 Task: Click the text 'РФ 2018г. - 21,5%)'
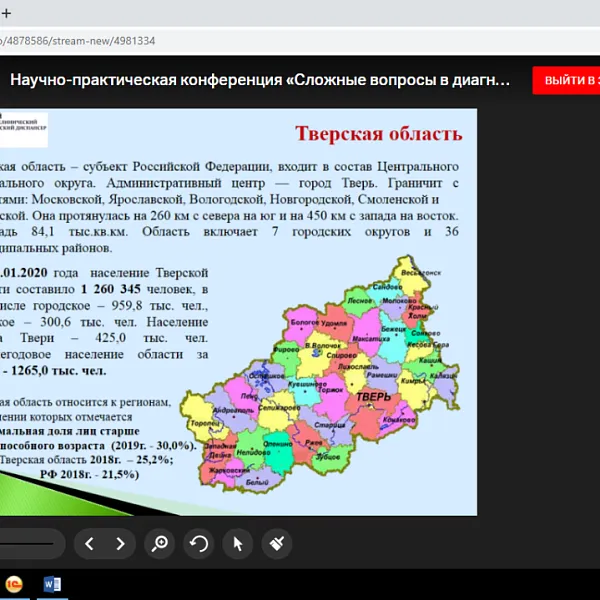tap(90, 474)
